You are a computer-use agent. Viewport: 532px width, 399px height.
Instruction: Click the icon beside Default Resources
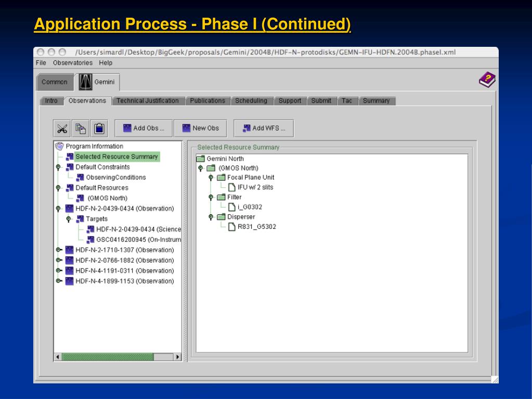[x=70, y=188]
